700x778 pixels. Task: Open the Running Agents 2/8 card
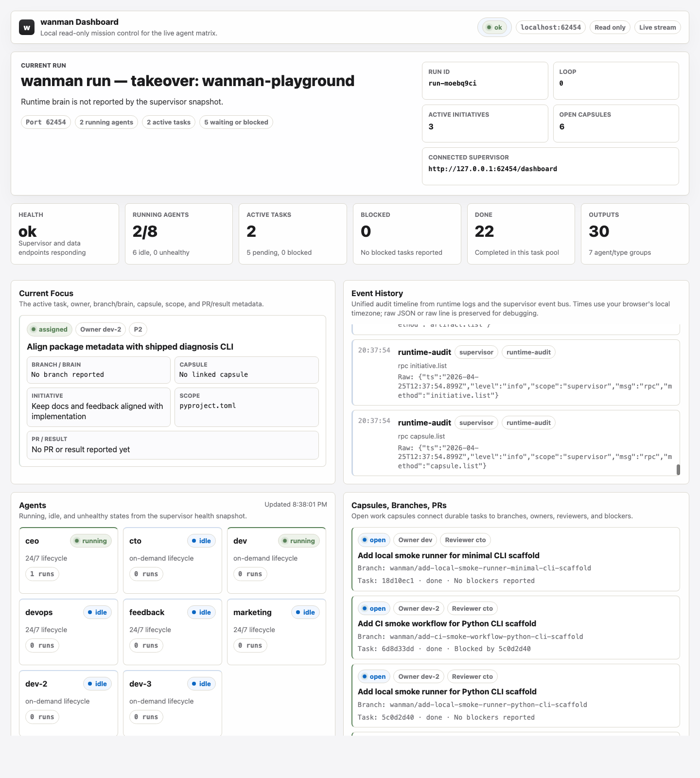(179, 234)
